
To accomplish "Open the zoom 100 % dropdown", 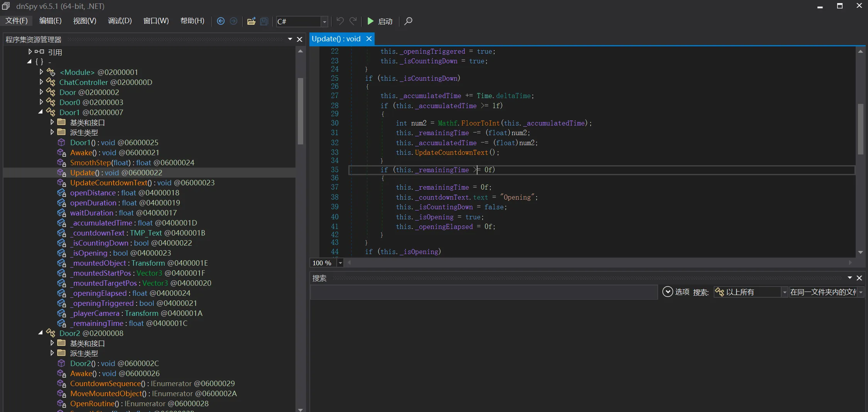I will [340, 263].
